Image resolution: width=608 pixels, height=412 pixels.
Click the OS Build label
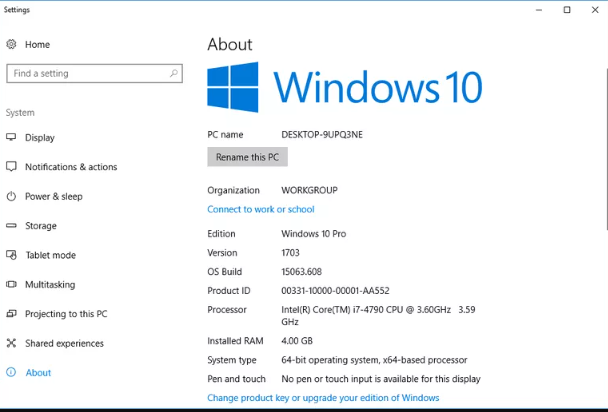225,272
